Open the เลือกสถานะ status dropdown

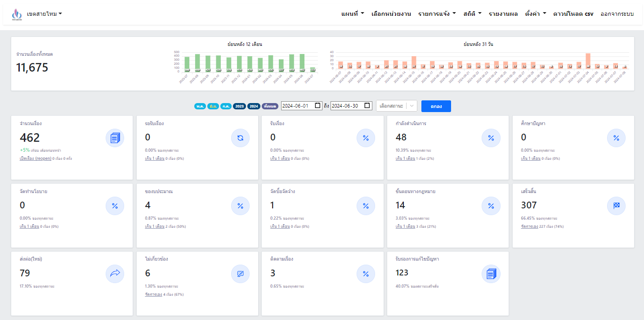396,106
